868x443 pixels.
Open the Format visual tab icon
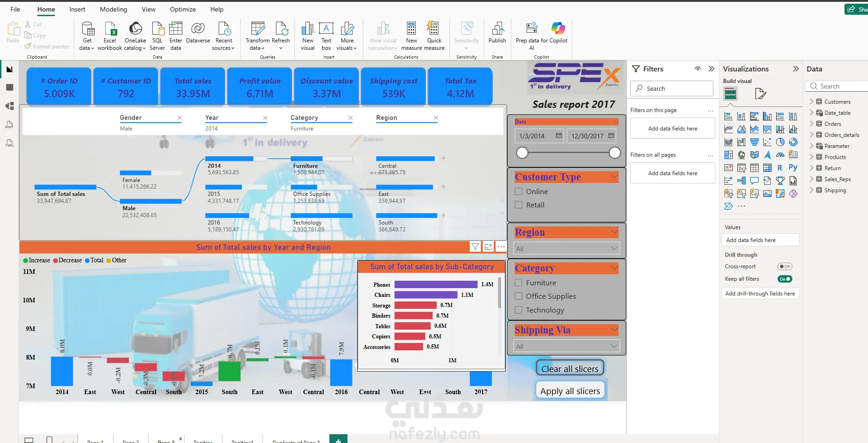[x=760, y=94]
